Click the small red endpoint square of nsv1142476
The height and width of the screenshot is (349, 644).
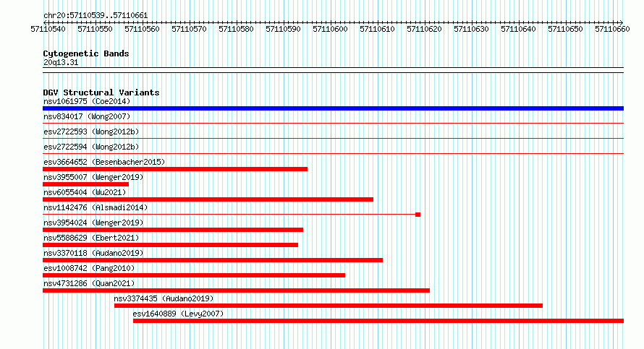coord(418,215)
